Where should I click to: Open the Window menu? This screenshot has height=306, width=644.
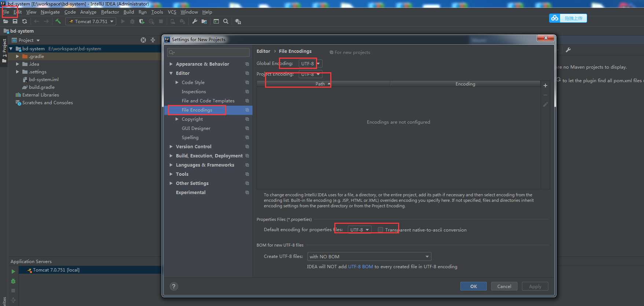(x=189, y=12)
